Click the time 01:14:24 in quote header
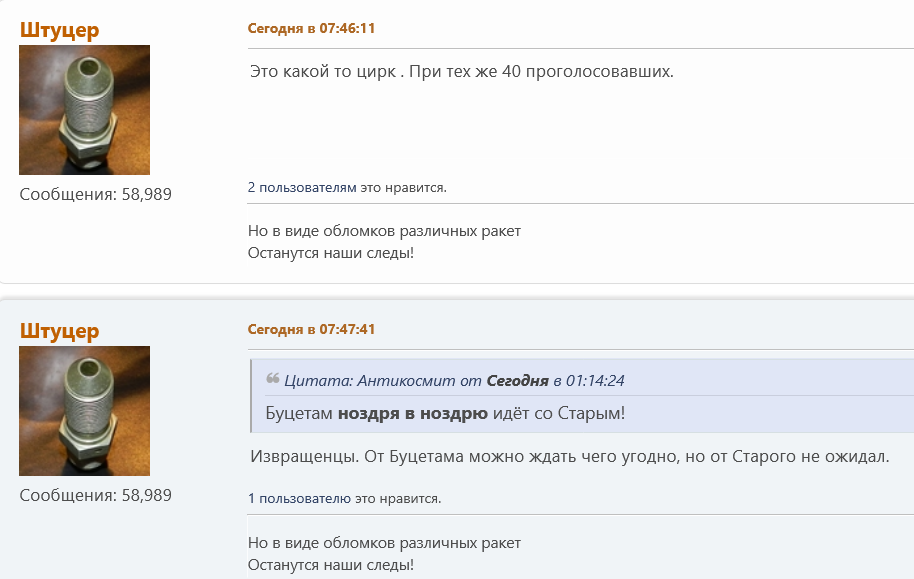Screen dimensions: 914x579 click(595, 380)
